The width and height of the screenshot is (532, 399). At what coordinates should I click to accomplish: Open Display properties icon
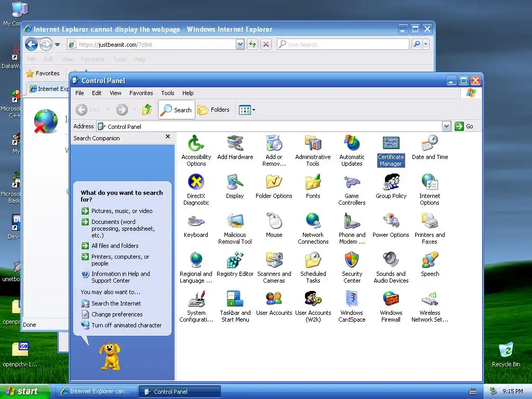[x=235, y=187]
